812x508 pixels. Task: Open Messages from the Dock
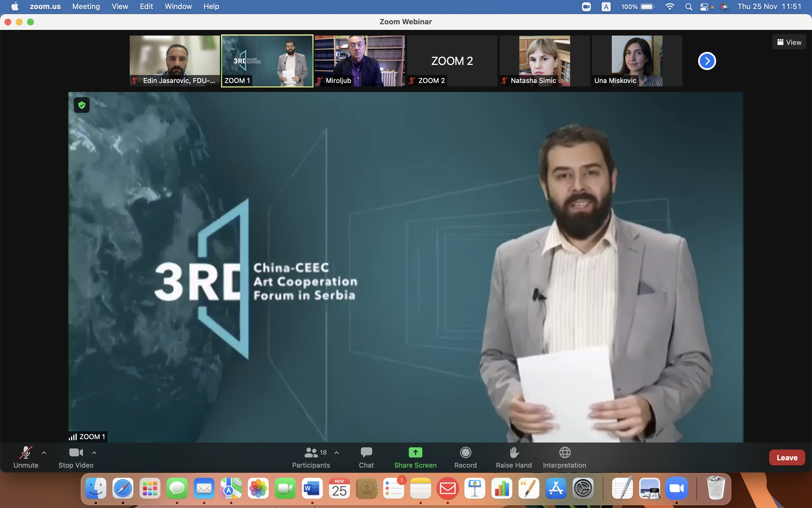coord(177,488)
